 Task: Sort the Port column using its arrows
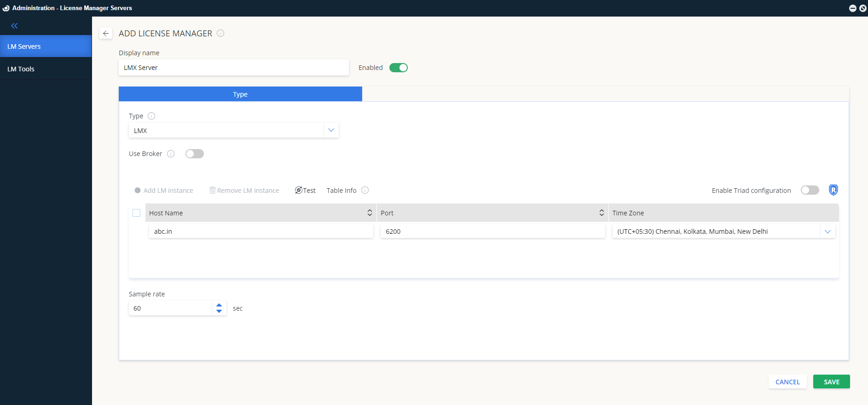(x=601, y=213)
